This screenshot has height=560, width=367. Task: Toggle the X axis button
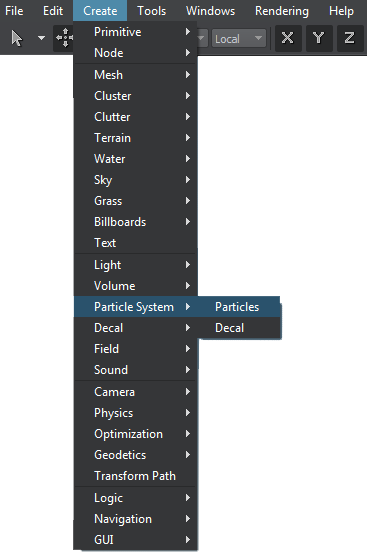tap(287, 38)
